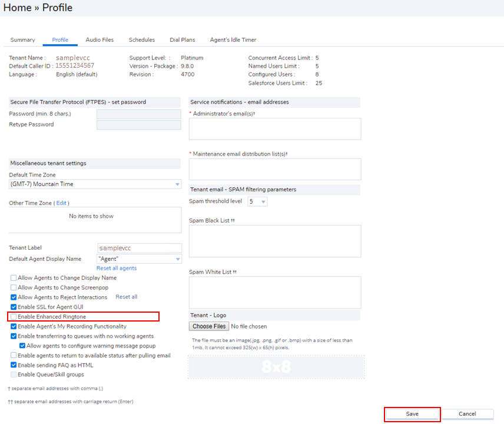Screen dimensions: 504x424
Task: Click the 8x8 tenant logo preview
Action: pyautogui.click(x=276, y=367)
